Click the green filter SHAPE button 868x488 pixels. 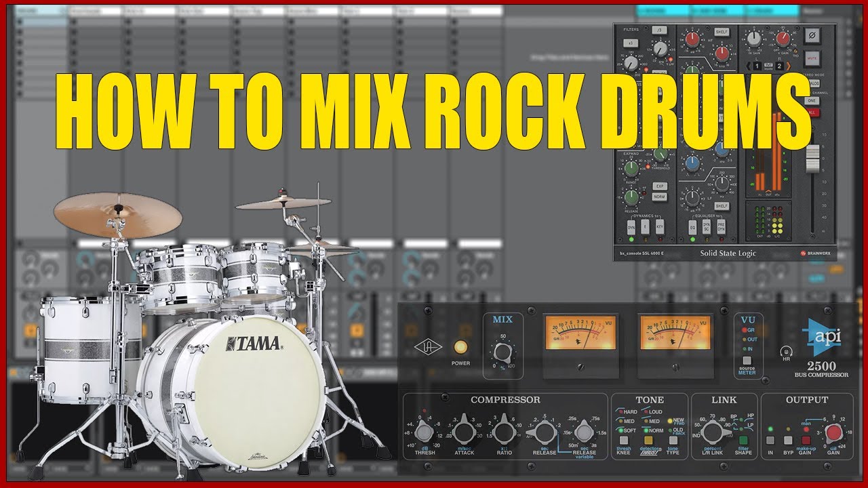point(743,440)
